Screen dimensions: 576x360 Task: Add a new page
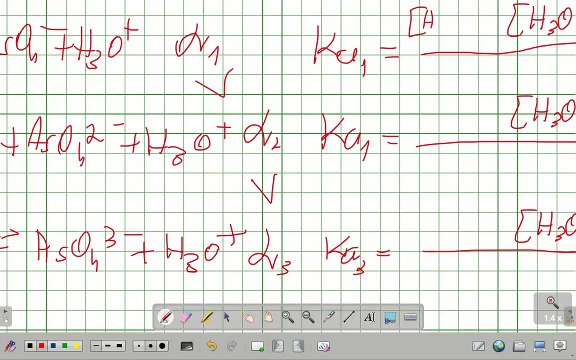258,346
